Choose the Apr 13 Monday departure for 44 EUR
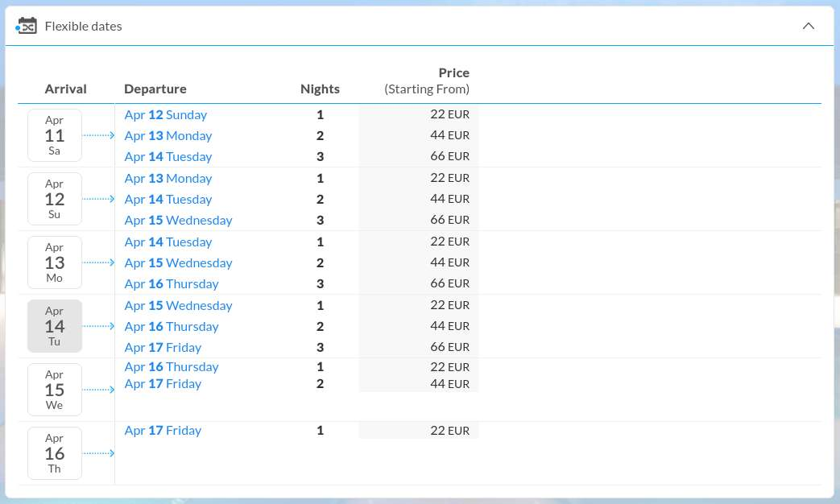840x504 pixels. click(x=168, y=136)
